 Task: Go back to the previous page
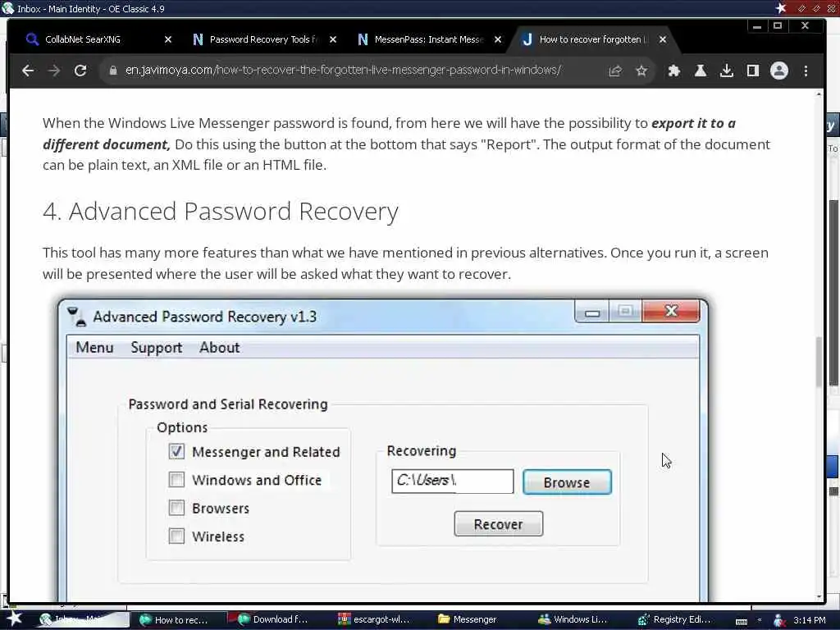click(28, 71)
